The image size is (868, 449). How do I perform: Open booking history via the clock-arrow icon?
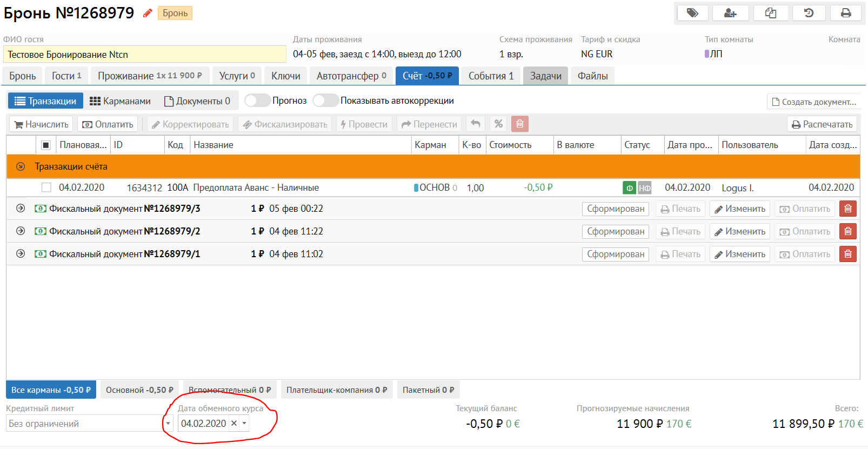coord(809,13)
